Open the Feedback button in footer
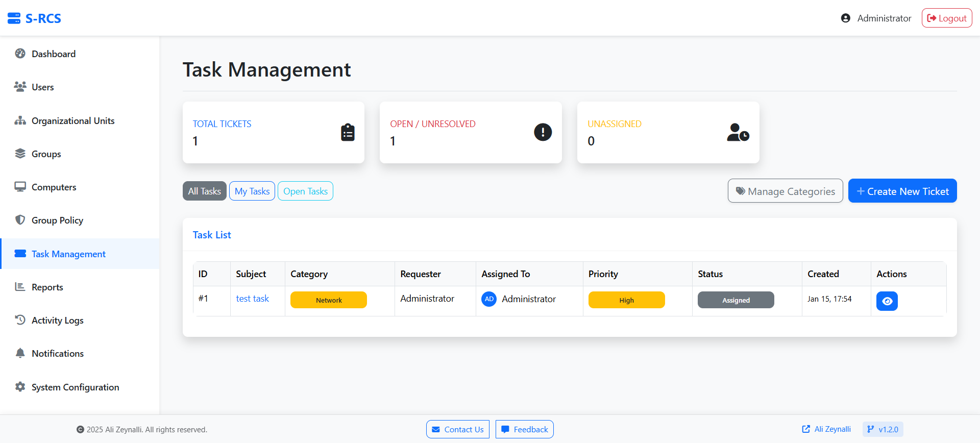The height and width of the screenshot is (443, 980). (x=524, y=429)
